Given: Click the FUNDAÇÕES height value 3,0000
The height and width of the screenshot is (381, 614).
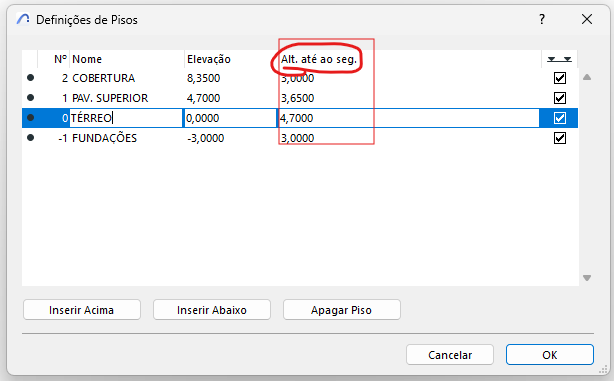Looking at the screenshot, I should [298, 138].
